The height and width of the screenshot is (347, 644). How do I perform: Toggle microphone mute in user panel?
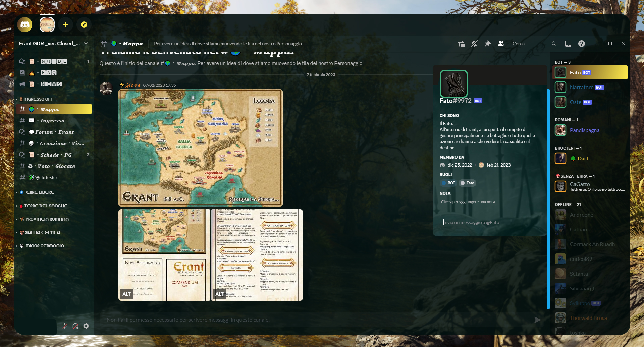[65, 326]
